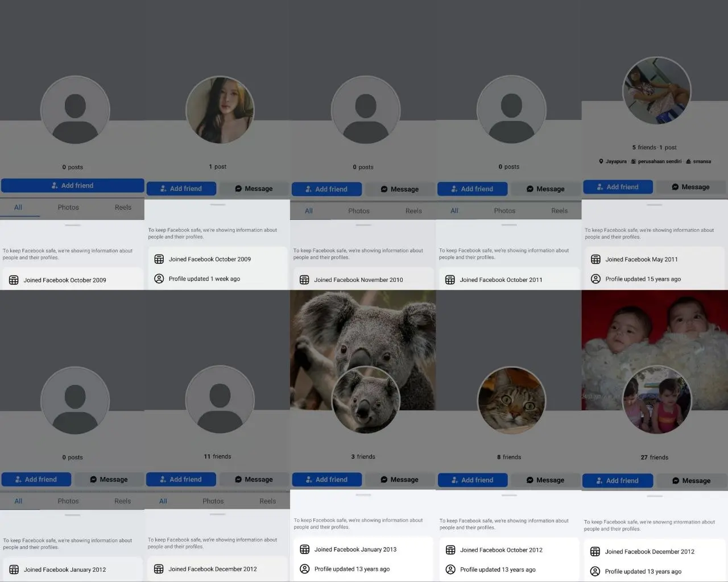Add friend on the 11 friends profile
The image size is (728, 582).
pos(181,480)
